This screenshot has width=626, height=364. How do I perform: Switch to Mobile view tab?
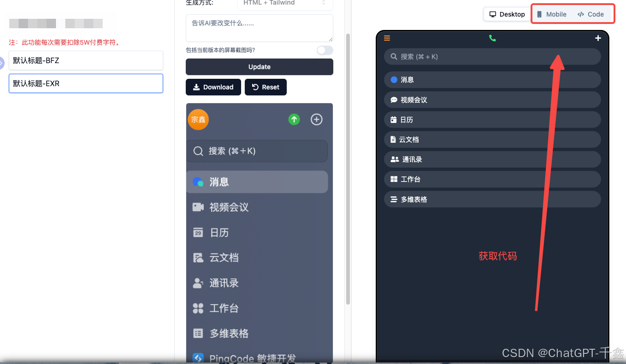coord(552,14)
